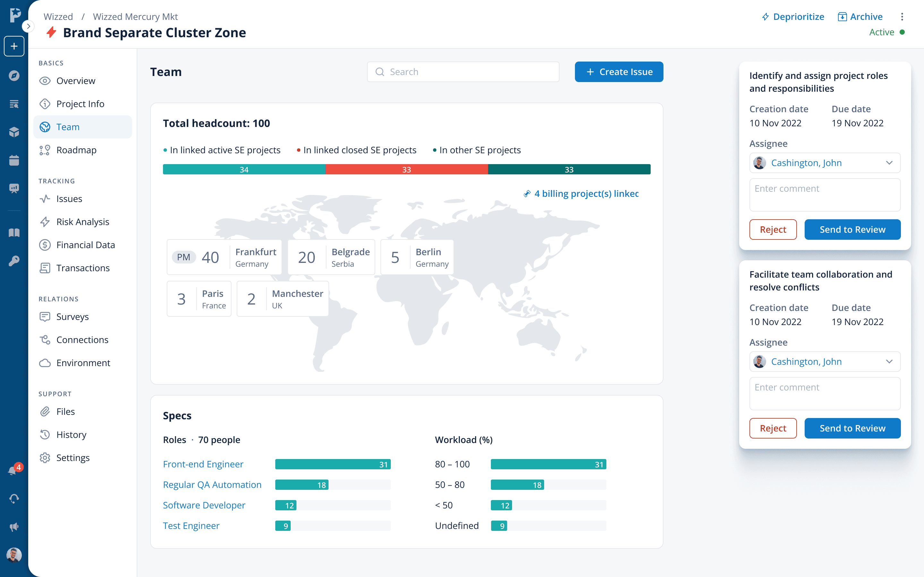This screenshot has width=924, height=577.
Task: Open the calendar icon in left rail
Action: (x=14, y=160)
